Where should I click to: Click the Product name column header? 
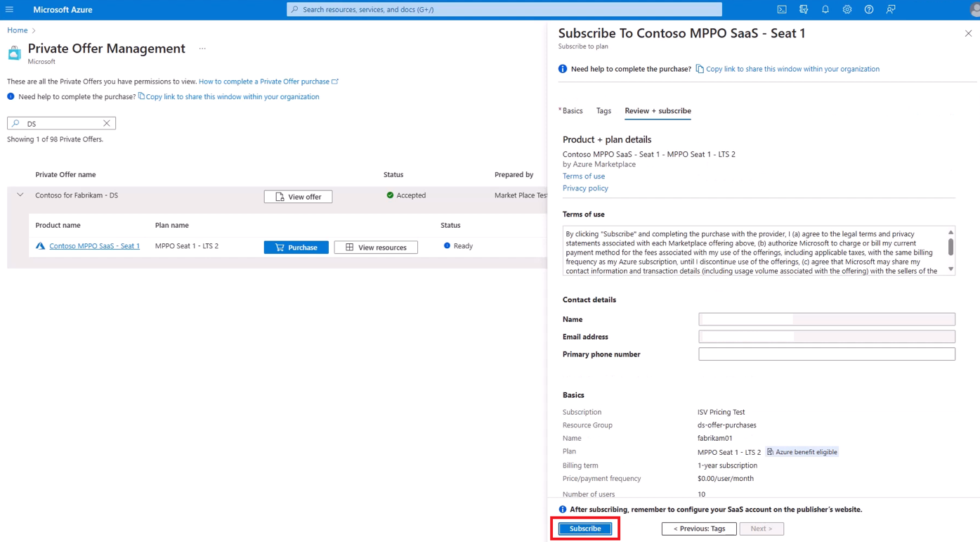[x=58, y=225]
